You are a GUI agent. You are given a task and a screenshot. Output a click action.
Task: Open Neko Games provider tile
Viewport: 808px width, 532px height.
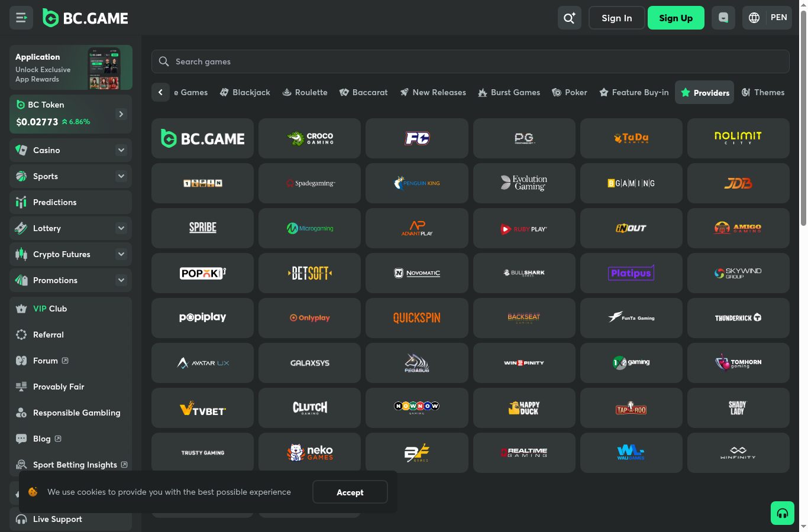click(309, 453)
